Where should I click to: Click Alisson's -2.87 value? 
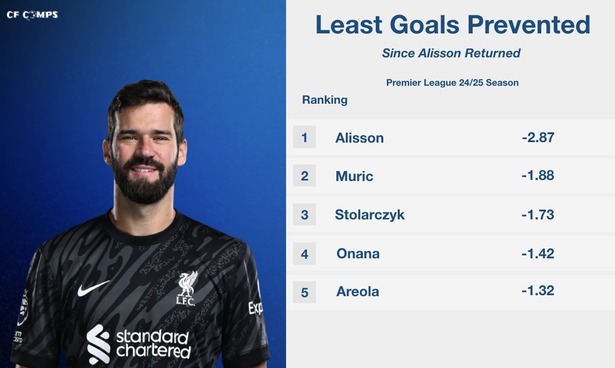click(538, 137)
